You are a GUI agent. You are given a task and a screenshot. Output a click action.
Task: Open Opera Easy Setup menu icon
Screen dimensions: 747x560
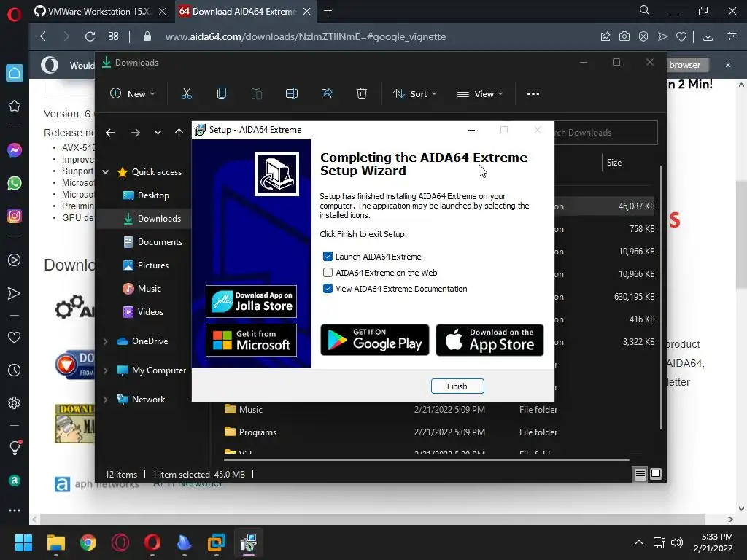[x=732, y=36]
